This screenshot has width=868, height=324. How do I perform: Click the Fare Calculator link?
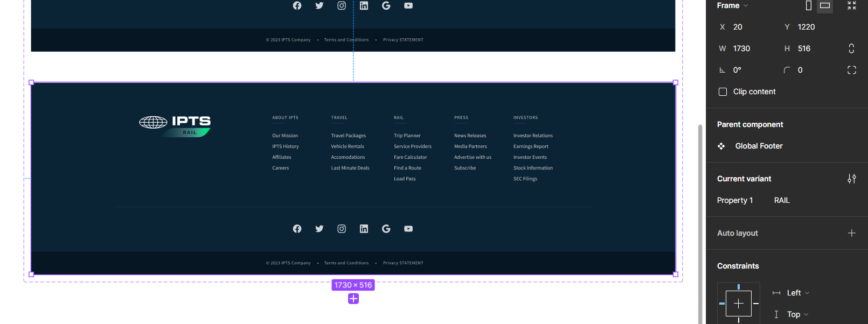411,157
